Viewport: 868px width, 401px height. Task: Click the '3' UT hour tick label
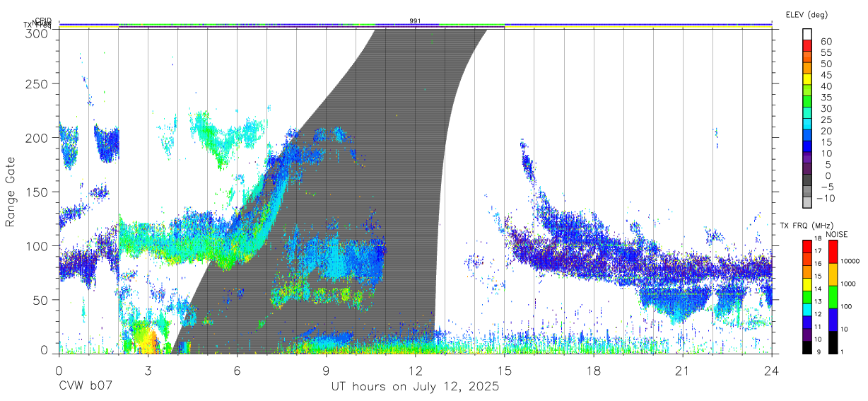(148, 370)
